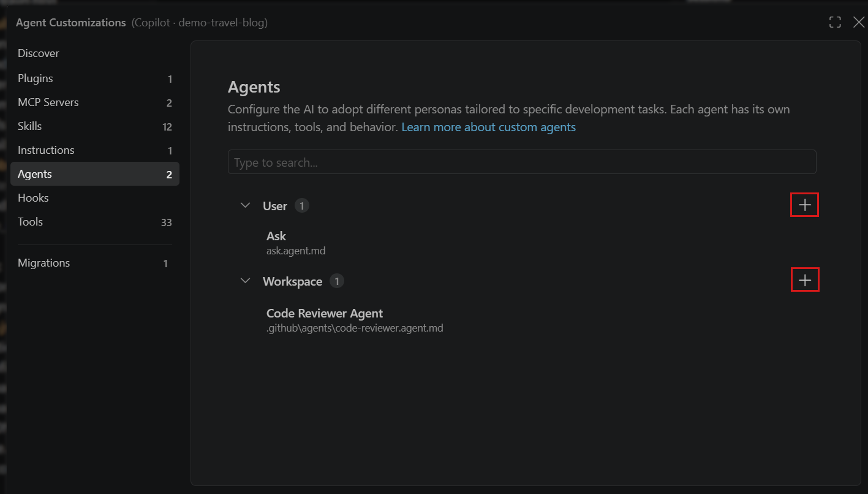The width and height of the screenshot is (868, 494).
Task: Select the Skills section
Action: point(95,126)
